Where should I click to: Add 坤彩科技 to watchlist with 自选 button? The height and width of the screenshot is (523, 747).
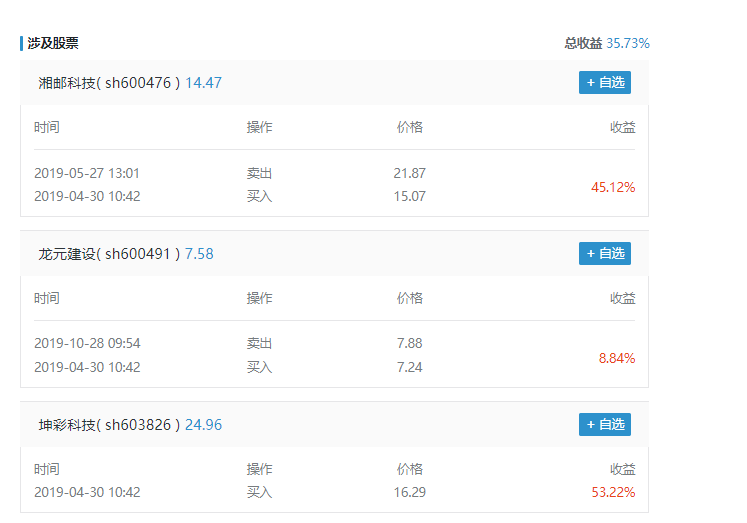(x=605, y=424)
